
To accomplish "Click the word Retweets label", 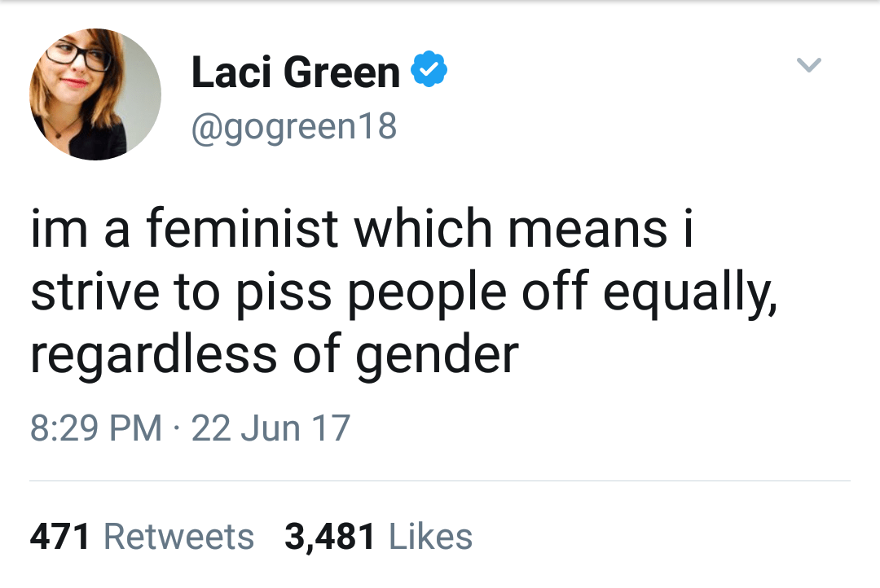I will point(179,537).
